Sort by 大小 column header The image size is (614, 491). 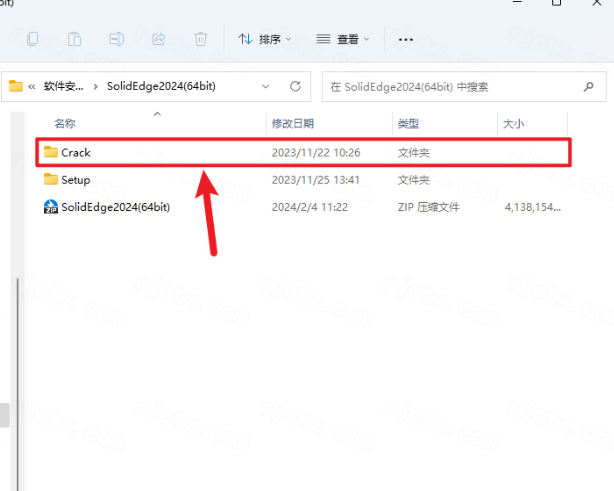click(x=512, y=124)
